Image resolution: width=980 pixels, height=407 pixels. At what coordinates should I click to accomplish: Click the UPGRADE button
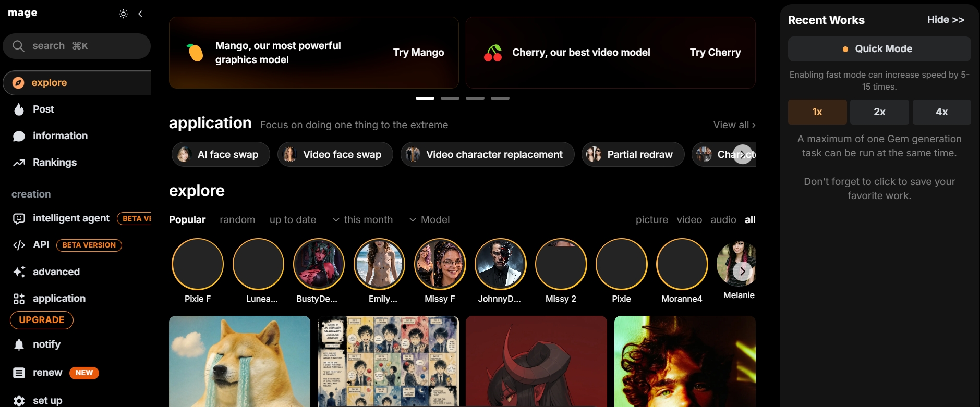point(42,320)
